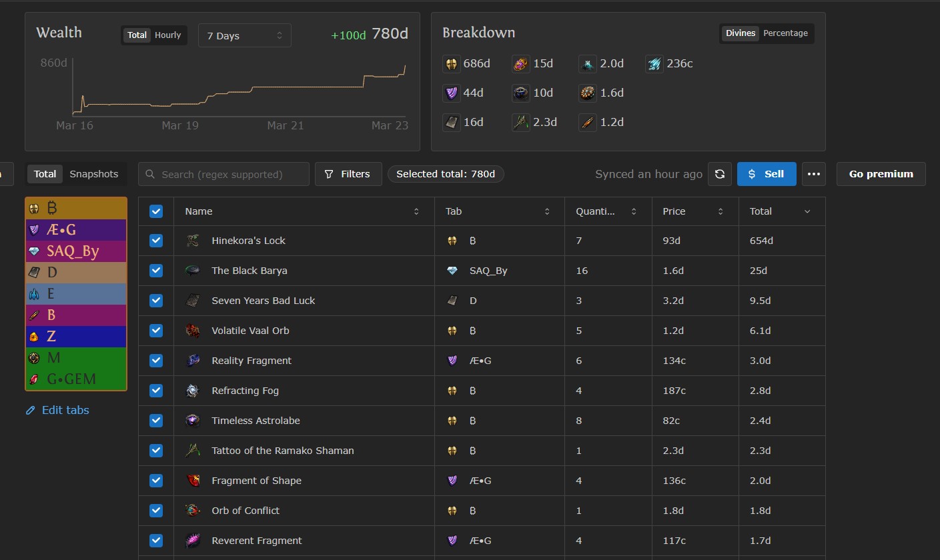Uncheck Seven Years Bad Luck row checkbox
Screen dimensions: 940x560
pos(156,301)
